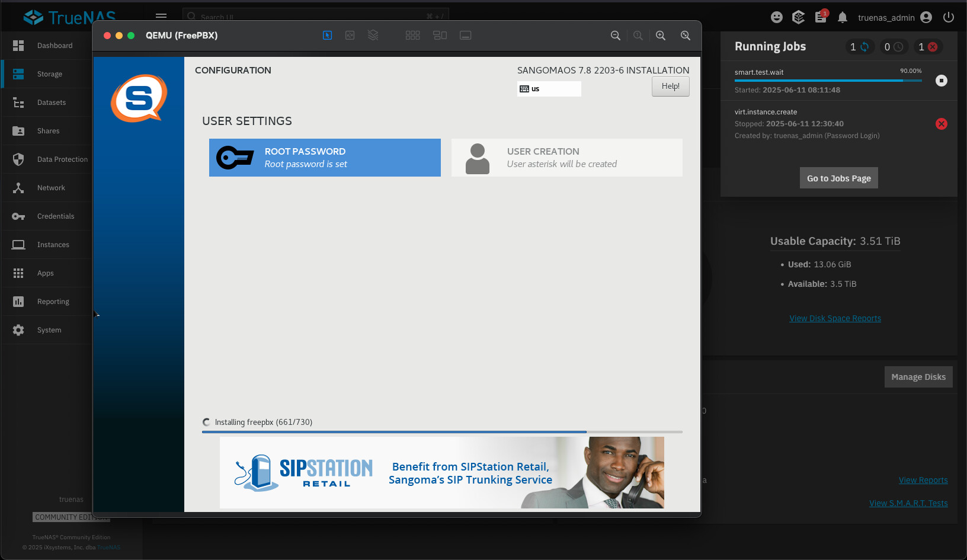
Task: Click the zoom out magnifier icon
Action: coord(616,36)
